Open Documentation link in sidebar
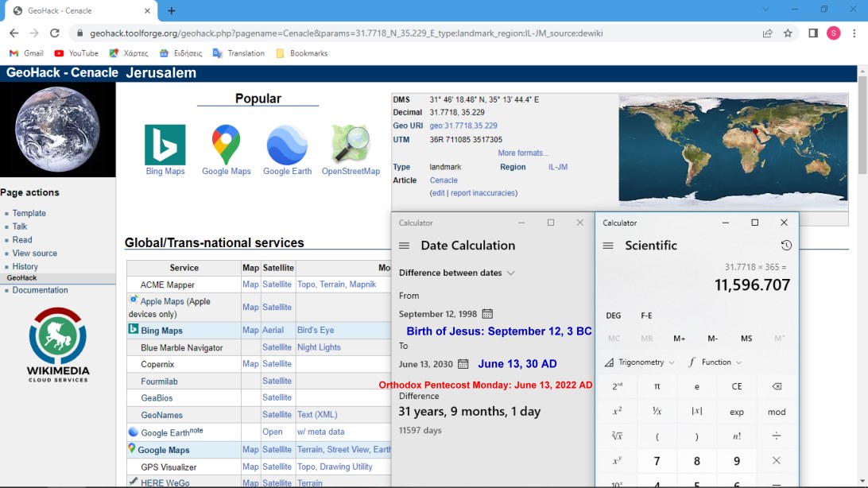 click(x=40, y=290)
